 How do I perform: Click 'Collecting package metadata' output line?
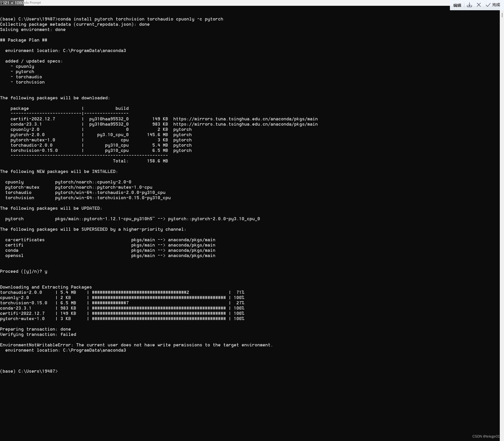click(x=75, y=24)
